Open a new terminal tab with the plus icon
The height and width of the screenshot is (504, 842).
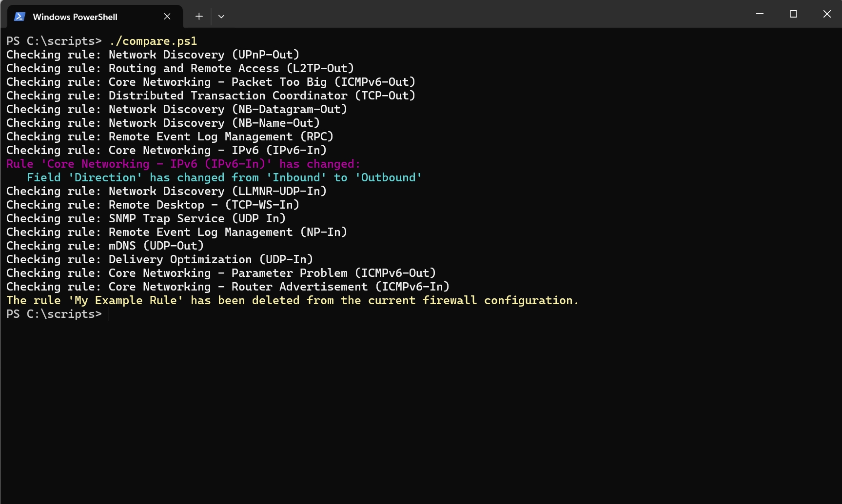[198, 16]
